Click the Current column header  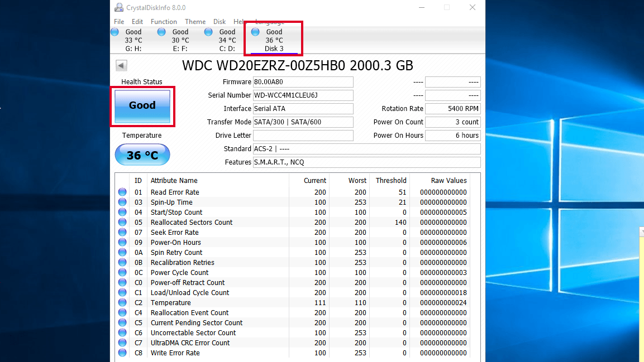[314, 180]
